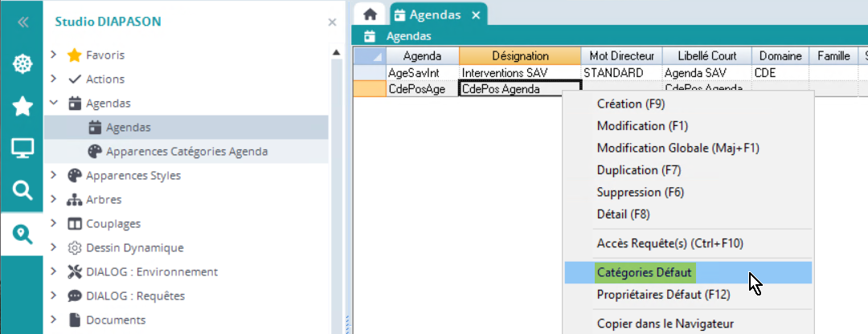The width and height of the screenshot is (868, 334).
Task: Expand the Arbres tree node
Action: pos(54,200)
